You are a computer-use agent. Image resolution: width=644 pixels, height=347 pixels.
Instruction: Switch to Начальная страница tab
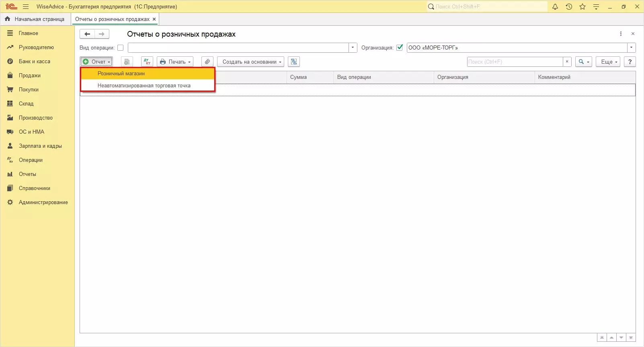tap(36, 19)
